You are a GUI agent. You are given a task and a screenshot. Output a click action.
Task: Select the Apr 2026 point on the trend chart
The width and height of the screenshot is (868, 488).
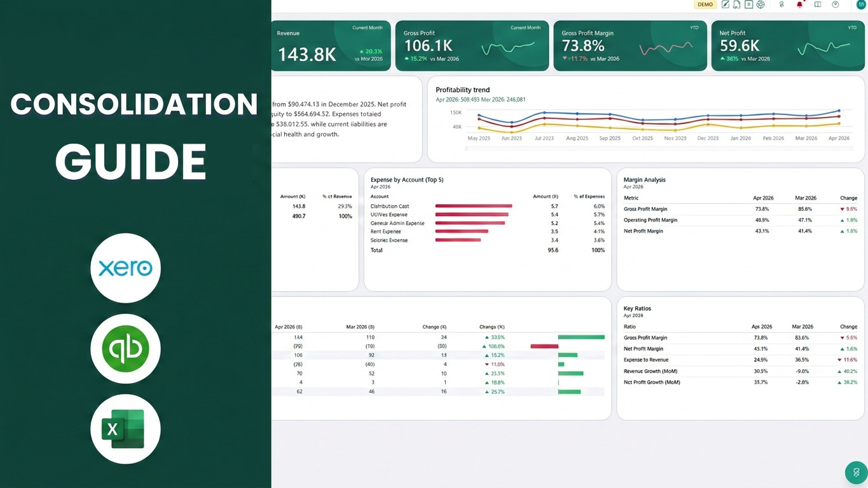pos(839,111)
